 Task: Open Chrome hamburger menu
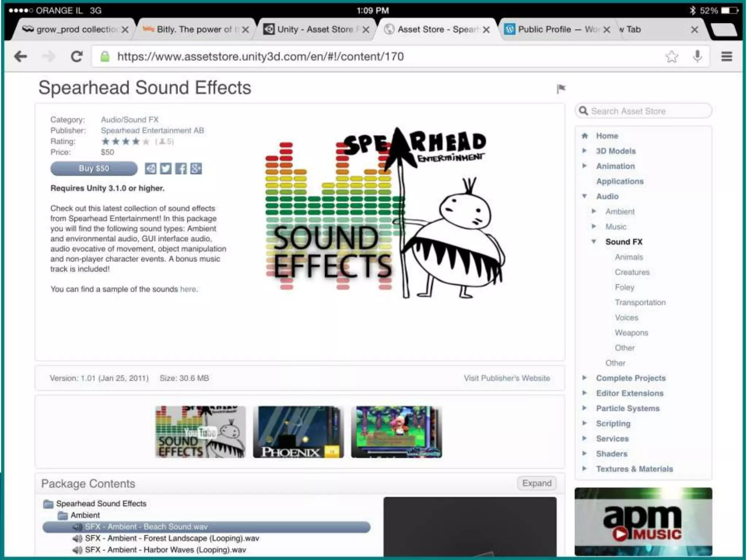(x=727, y=57)
